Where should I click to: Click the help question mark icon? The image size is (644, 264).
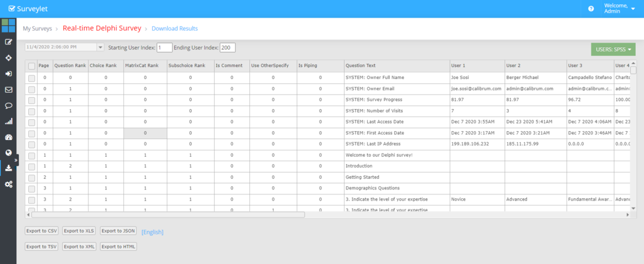coord(591,9)
